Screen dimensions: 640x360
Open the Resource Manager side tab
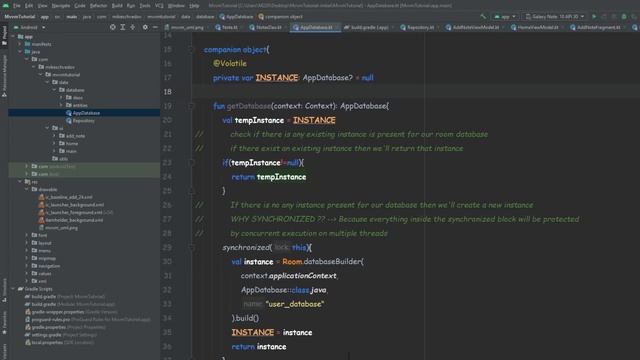4,76
